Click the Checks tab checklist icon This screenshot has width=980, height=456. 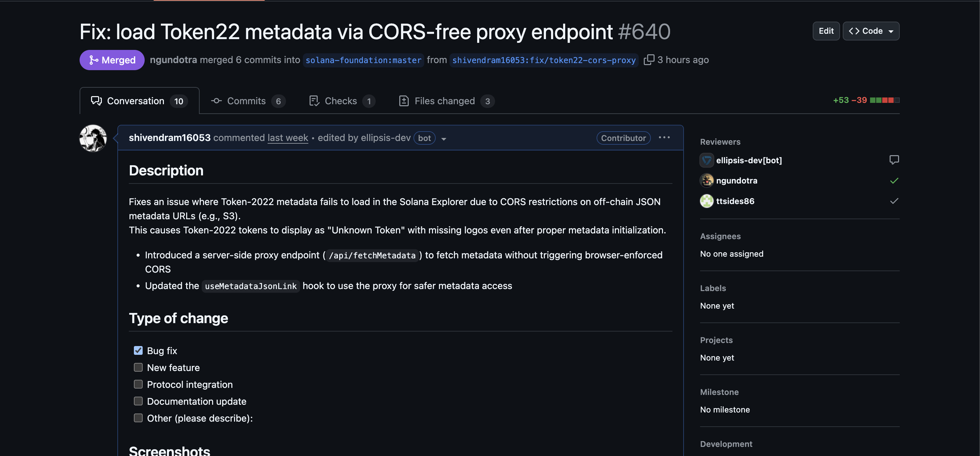click(314, 101)
